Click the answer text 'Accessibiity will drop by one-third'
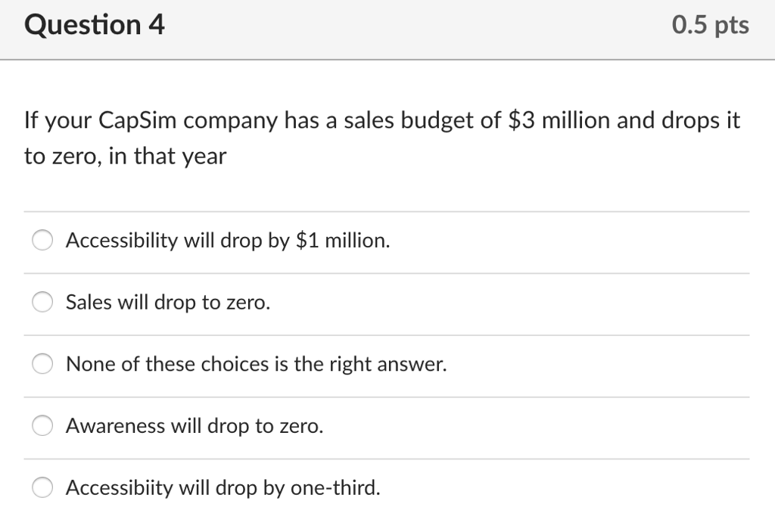The width and height of the screenshot is (775, 532). coord(223,488)
